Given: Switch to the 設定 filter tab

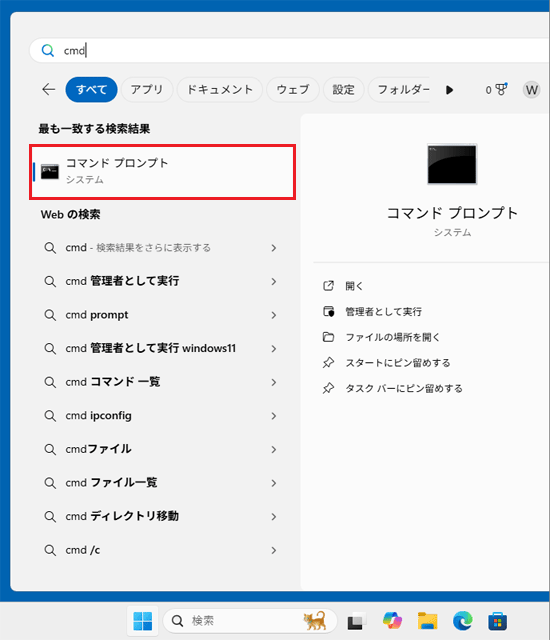Looking at the screenshot, I should coord(343,89).
